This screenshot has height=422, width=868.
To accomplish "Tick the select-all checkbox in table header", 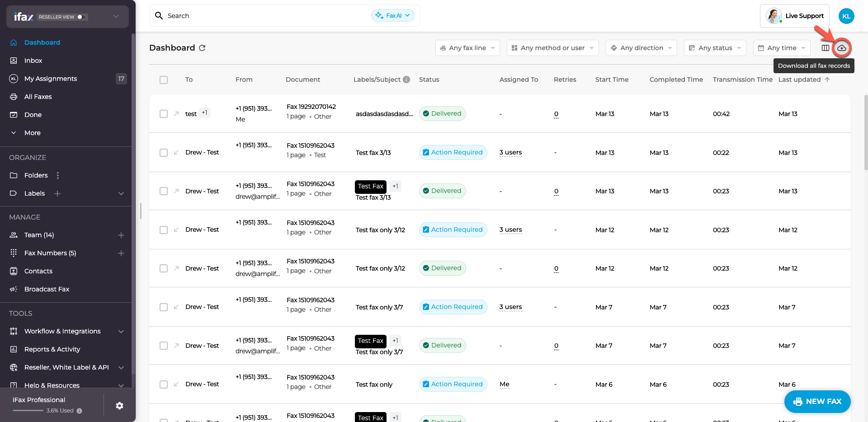I will click(x=164, y=80).
